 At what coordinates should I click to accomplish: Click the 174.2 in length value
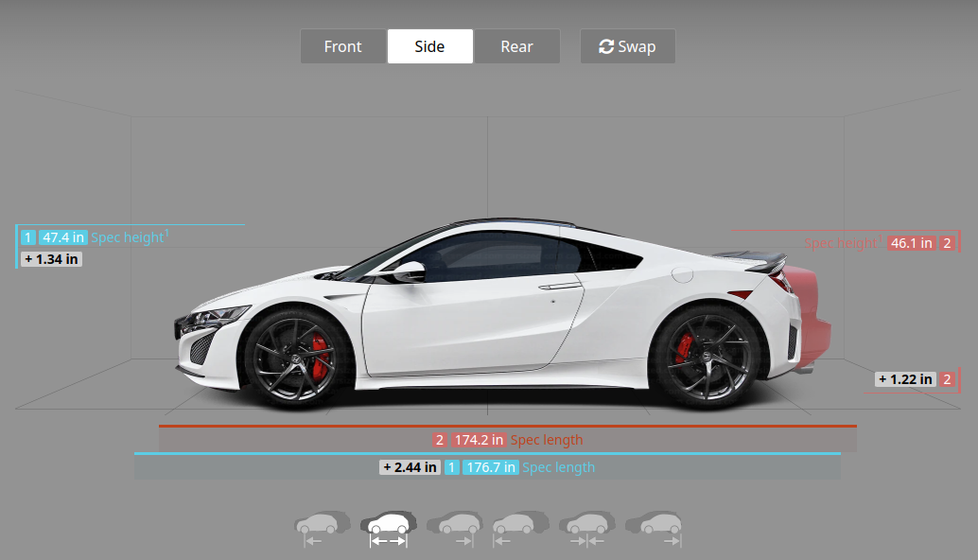click(479, 440)
